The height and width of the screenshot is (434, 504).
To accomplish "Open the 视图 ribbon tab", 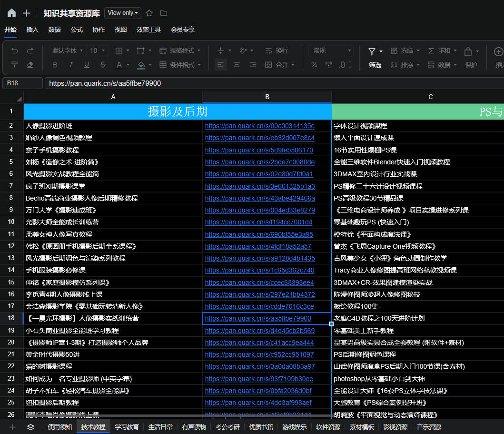I will [120, 30].
